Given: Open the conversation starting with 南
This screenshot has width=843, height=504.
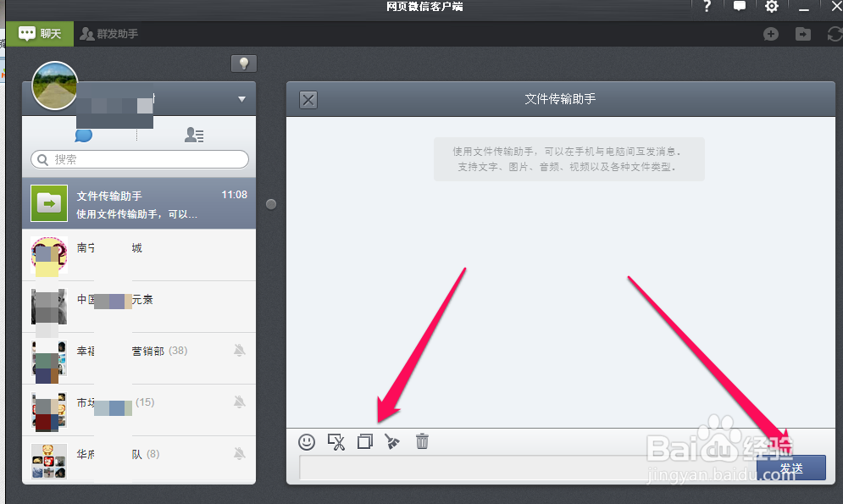Looking at the screenshot, I should click(139, 255).
